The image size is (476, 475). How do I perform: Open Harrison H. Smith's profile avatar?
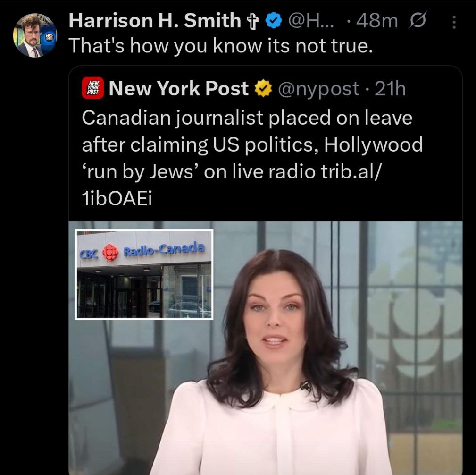[34, 35]
